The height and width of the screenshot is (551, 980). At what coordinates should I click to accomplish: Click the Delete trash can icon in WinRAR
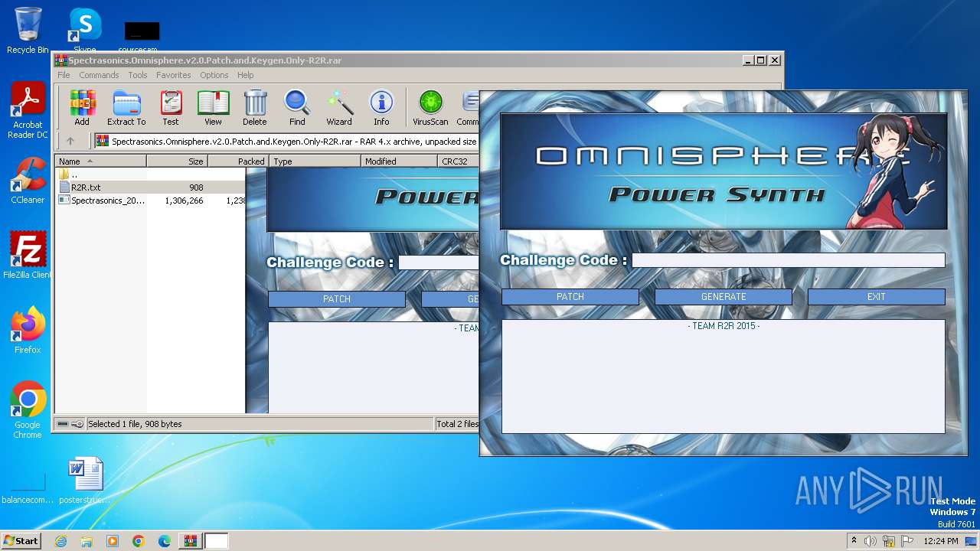(255, 107)
